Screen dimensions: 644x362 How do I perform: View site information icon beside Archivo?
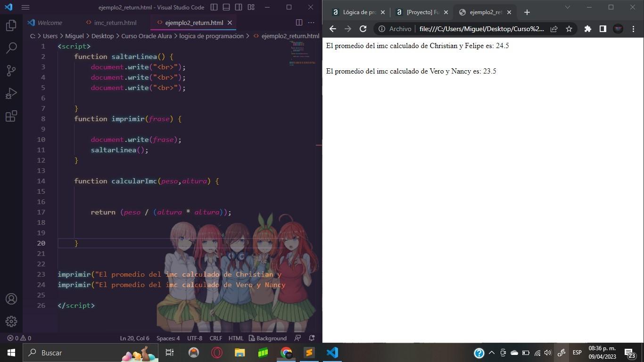click(382, 29)
